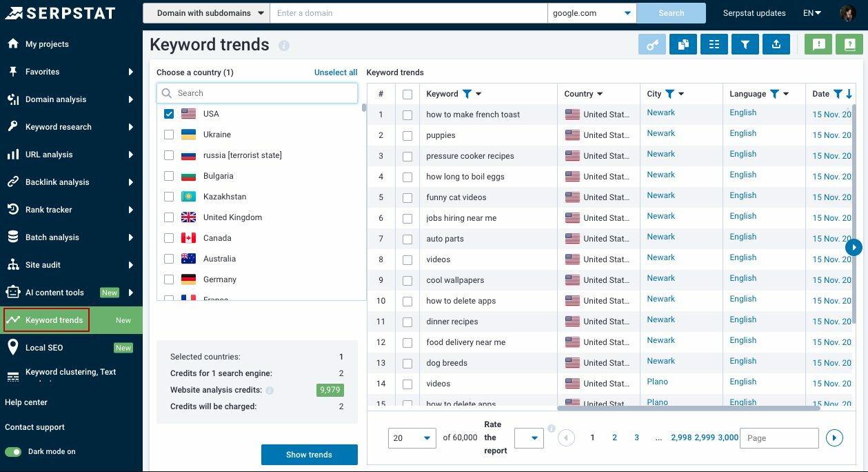Uncheck the USA country checkbox
Viewport: 868px width, 472px height.
point(169,114)
